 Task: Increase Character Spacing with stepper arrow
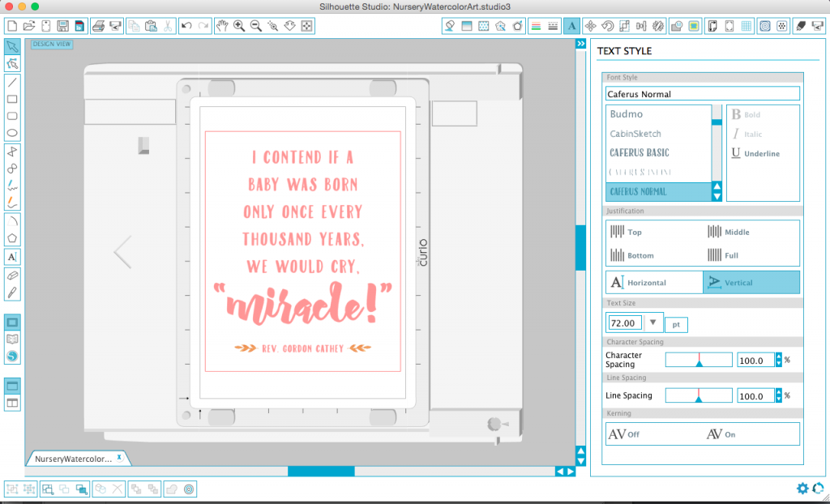[x=779, y=357]
